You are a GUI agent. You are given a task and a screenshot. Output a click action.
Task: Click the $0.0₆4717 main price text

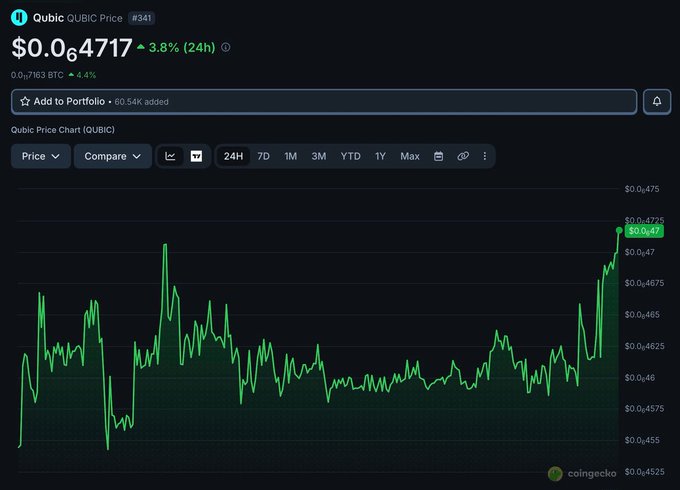tap(72, 48)
